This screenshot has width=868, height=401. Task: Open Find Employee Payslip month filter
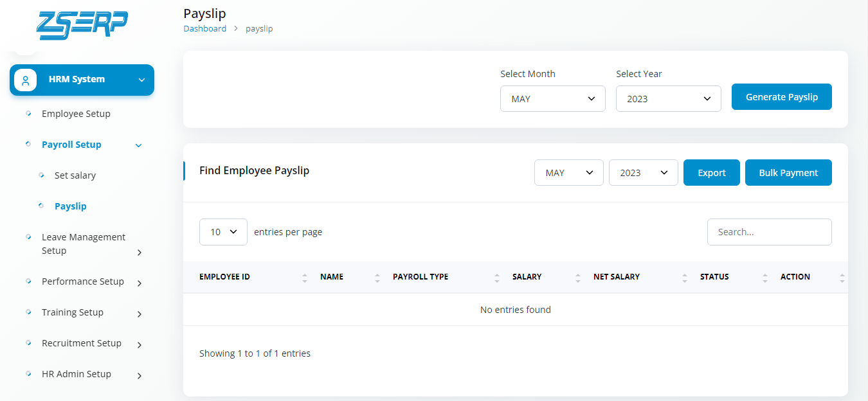point(569,173)
